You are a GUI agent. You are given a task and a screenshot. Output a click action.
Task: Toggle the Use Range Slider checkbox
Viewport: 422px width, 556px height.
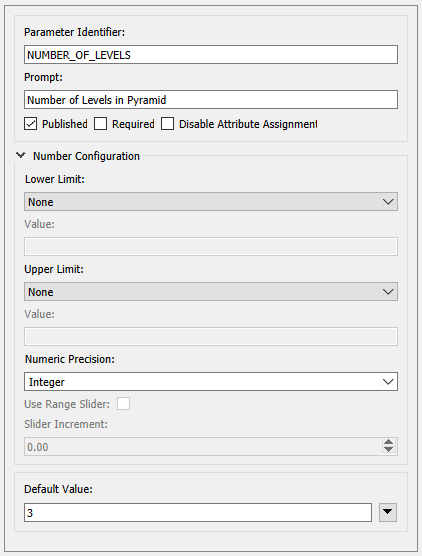[123, 404]
